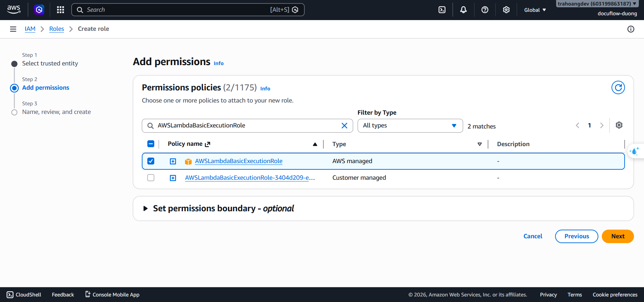Screen dimensions: 644x302
Task: Open the notifications bell
Action: tap(463, 10)
